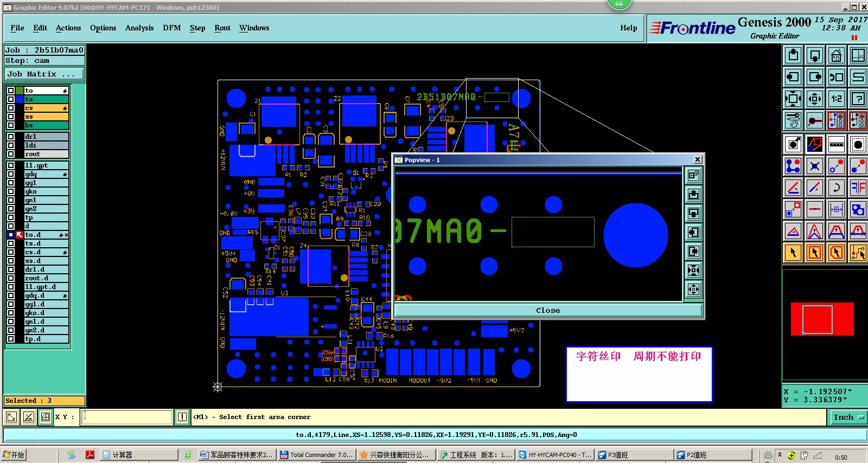
Task: Toggle visibility checkbox for layer drl
Action: (x=11, y=137)
